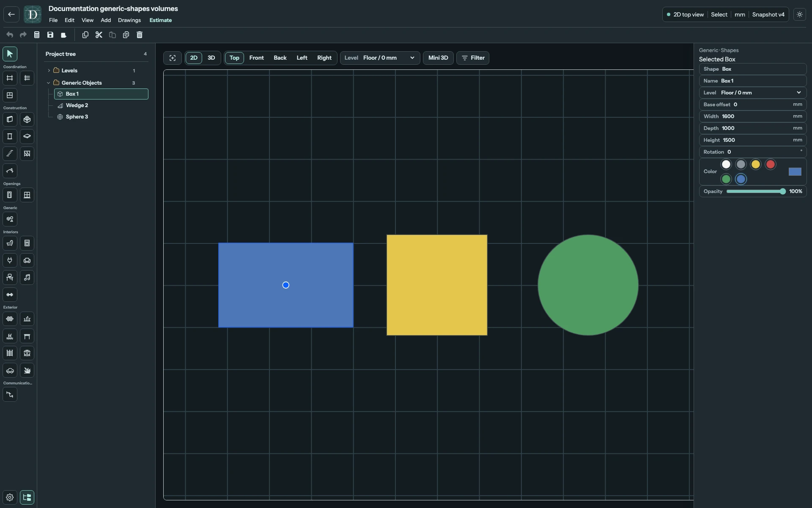Select the car exterior tool
The image size is (812, 508).
(10, 371)
